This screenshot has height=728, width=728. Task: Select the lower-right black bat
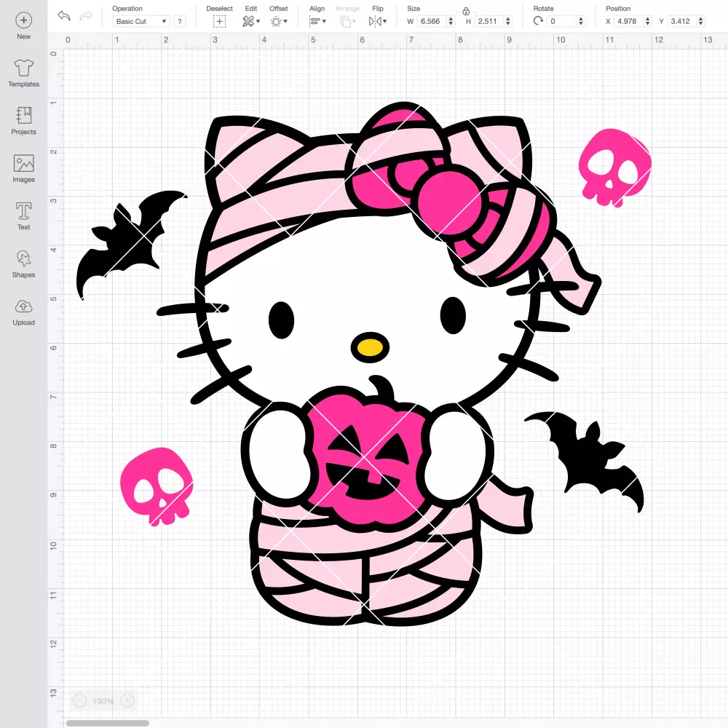point(586,461)
